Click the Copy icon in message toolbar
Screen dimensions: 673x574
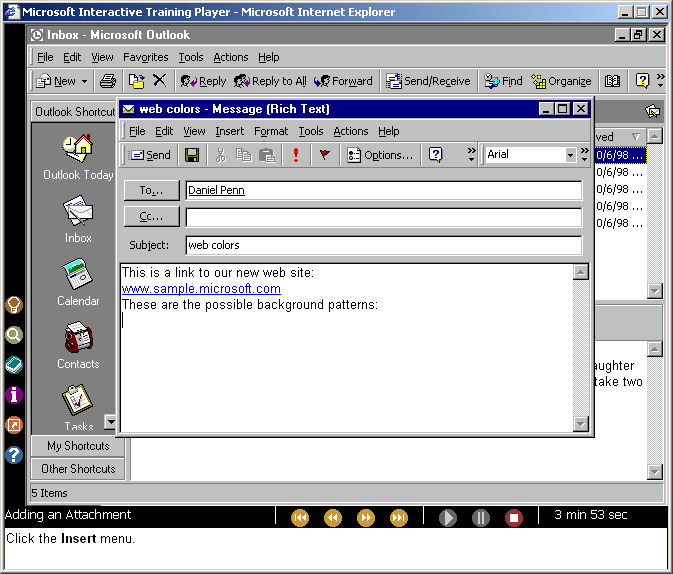(x=244, y=155)
